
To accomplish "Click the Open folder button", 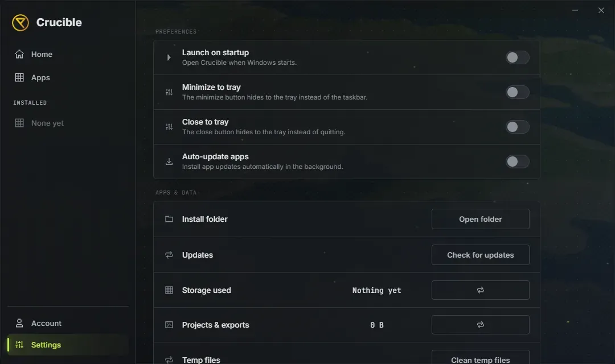I will point(481,219).
